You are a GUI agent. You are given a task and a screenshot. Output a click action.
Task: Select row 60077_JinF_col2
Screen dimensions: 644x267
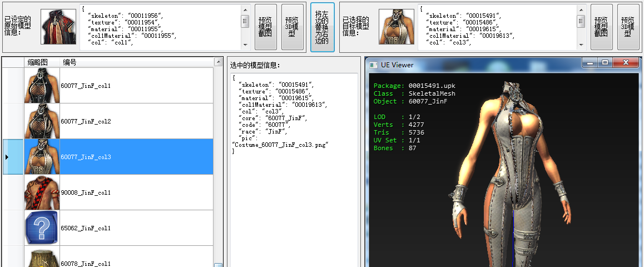point(108,121)
